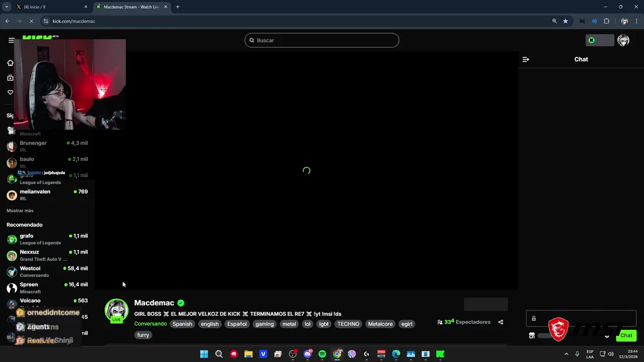The height and width of the screenshot is (362, 644).
Task: Open Discord from the taskbar
Action: pos(307,354)
